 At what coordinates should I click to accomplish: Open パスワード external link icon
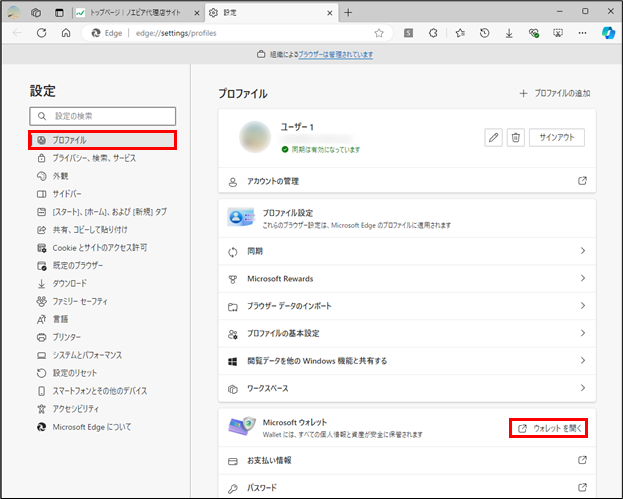point(582,487)
